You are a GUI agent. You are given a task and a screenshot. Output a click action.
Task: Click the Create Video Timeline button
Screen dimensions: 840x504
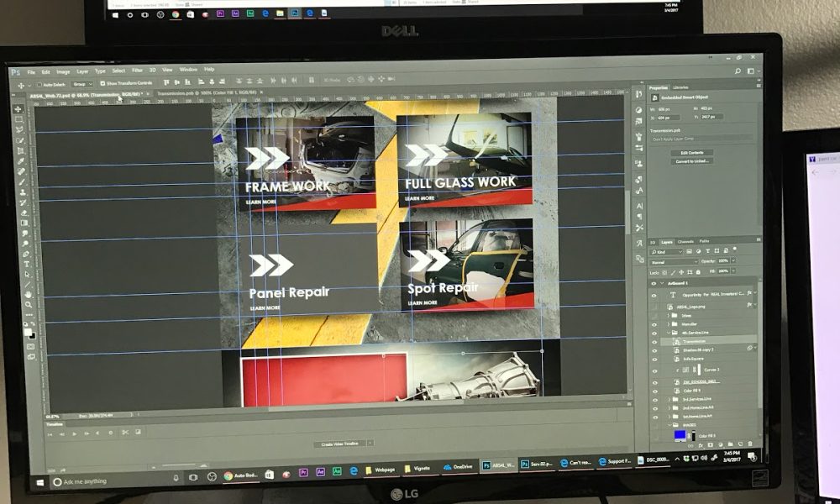point(342,443)
